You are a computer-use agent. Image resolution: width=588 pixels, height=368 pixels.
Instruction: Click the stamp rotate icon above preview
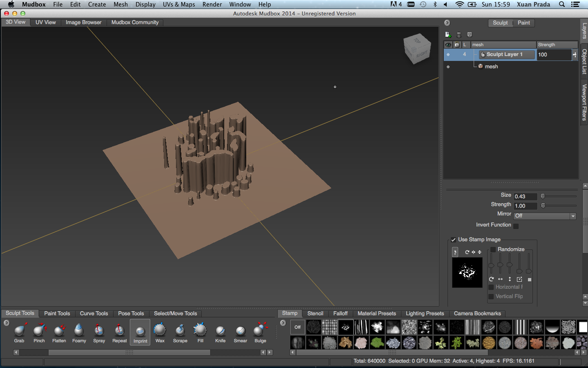(467, 252)
